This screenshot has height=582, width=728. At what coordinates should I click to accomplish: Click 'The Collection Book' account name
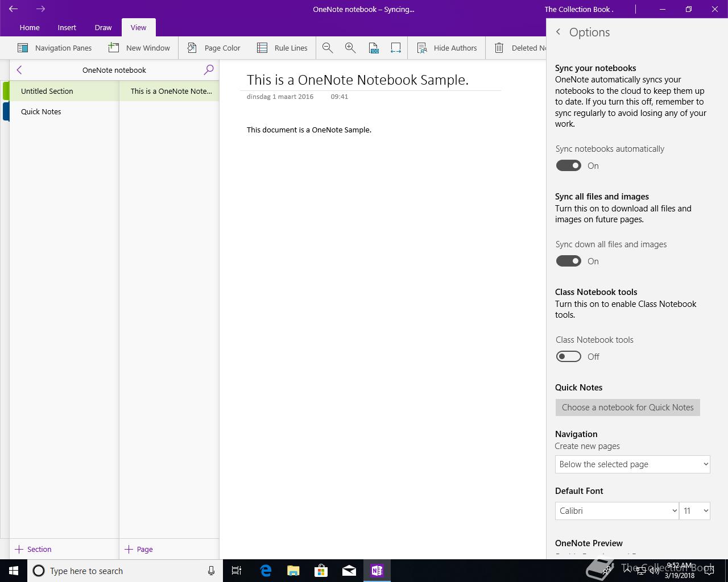point(578,9)
